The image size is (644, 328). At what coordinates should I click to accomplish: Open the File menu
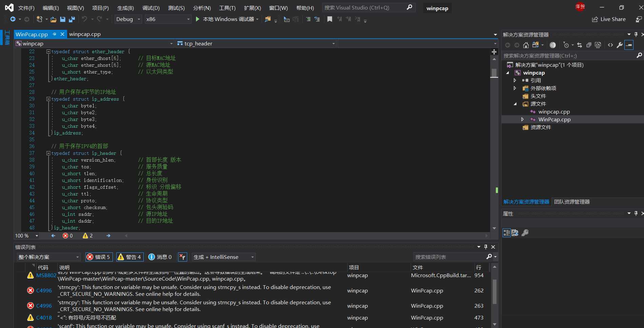[x=26, y=8]
